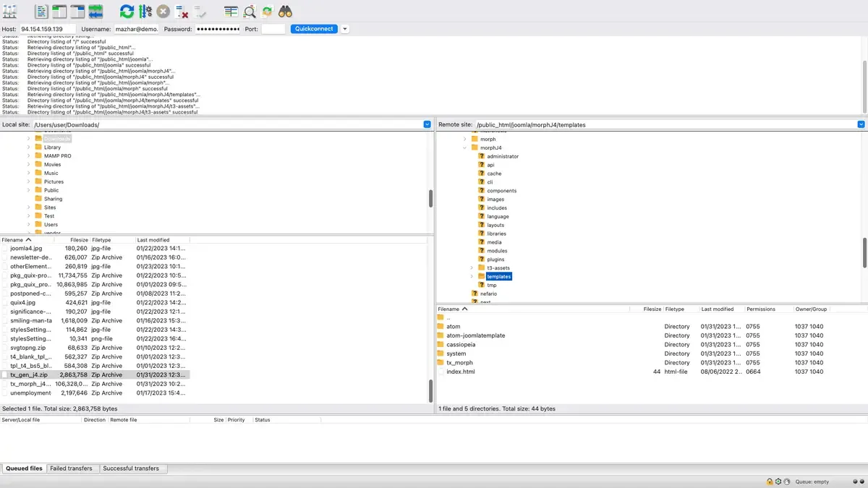
Task: Toggle synchronized browsing
Action: point(268,12)
